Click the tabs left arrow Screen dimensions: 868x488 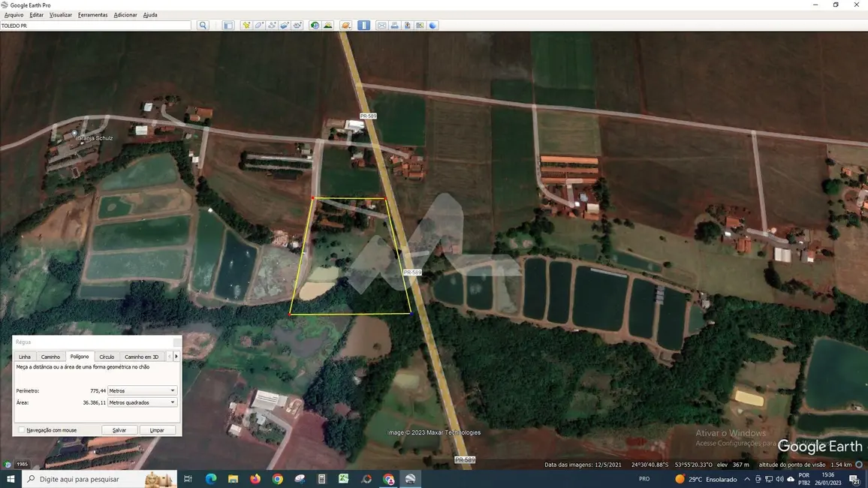170,357
